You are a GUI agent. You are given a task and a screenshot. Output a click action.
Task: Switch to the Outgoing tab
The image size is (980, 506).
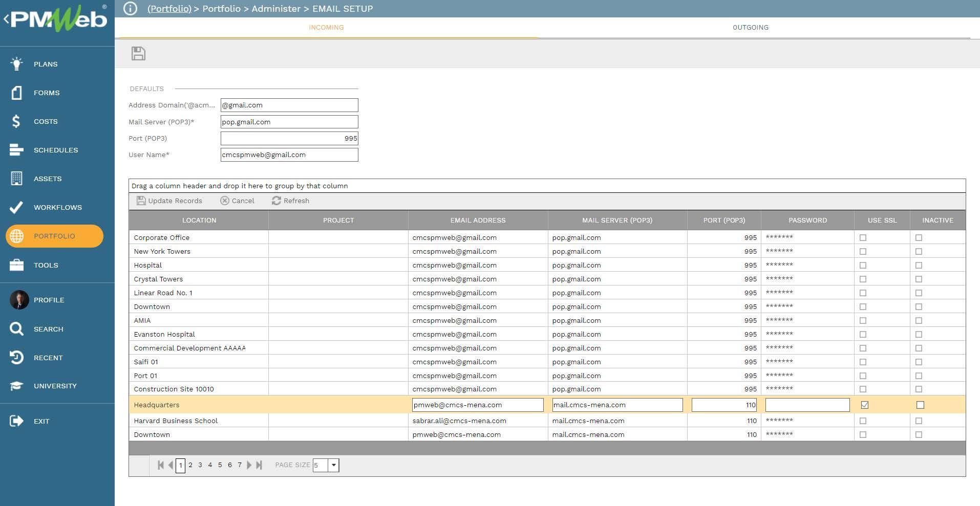click(x=751, y=27)
